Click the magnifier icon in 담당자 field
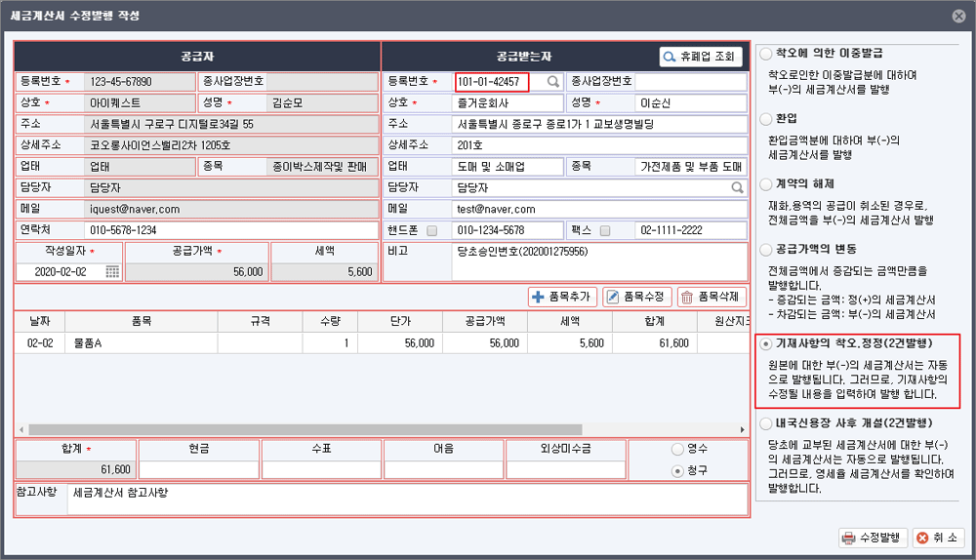This screenshot has width=976, height=560. click(x=737, y=187)
